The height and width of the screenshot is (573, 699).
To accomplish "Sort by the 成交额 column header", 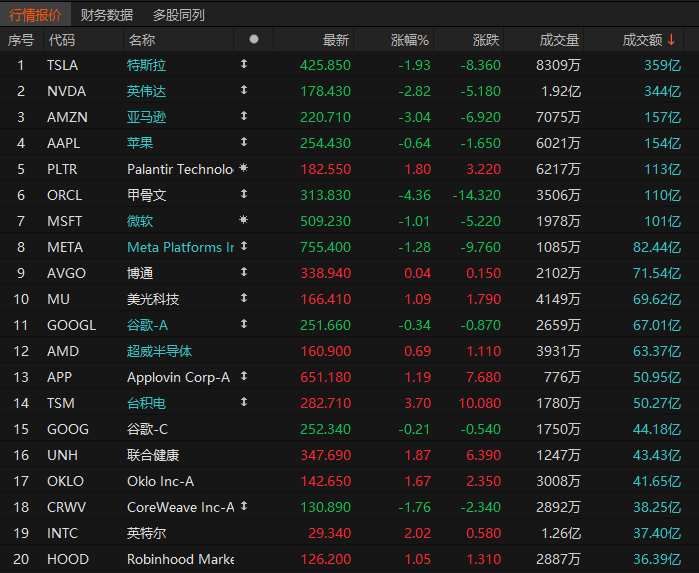I will pyautogui.click(x=642, y=40).
